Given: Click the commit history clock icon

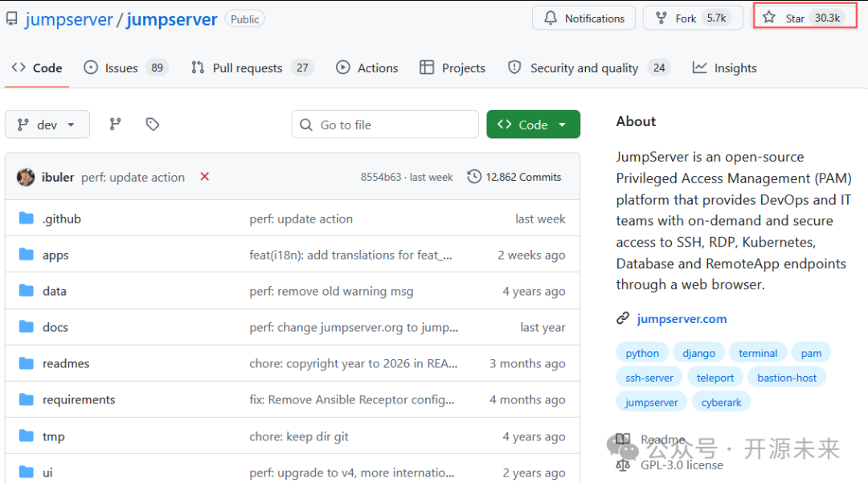Looking at the screenshot, I should [x=473, y=177].
